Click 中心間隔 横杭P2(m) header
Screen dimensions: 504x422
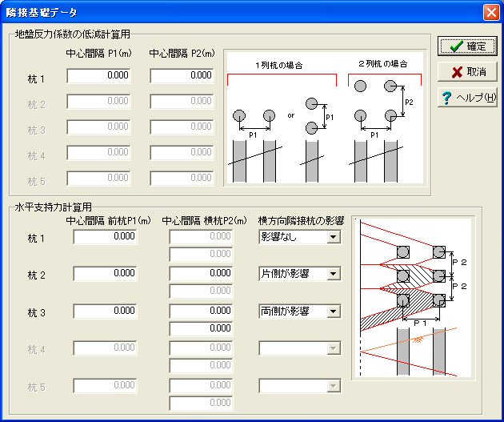pyautogui.click(x=205, y=221)
